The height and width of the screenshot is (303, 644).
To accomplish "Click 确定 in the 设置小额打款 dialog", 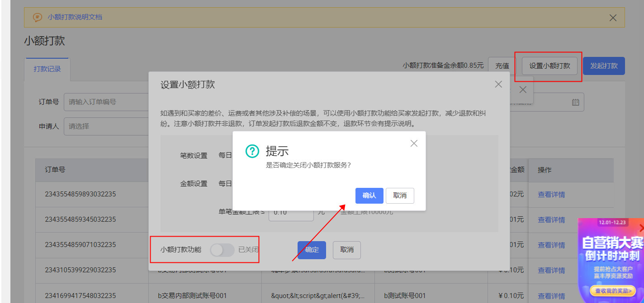I will 312,250.
